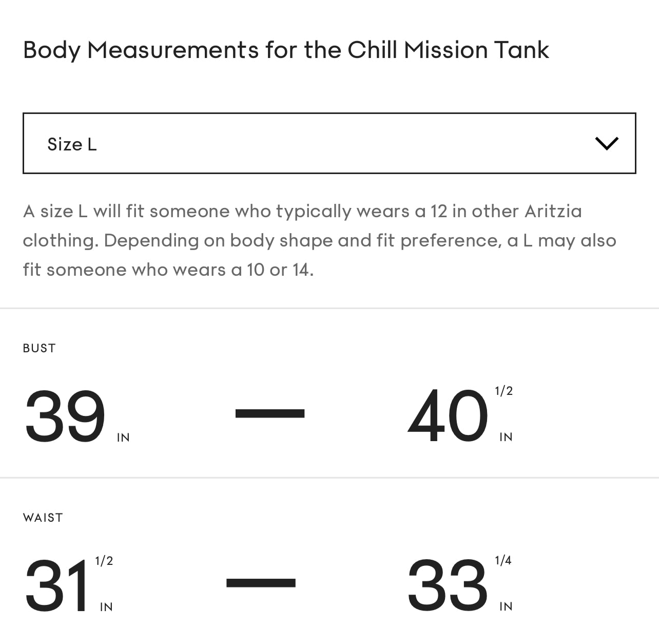Select the 'Size L' label text

(x=72, y=144)
